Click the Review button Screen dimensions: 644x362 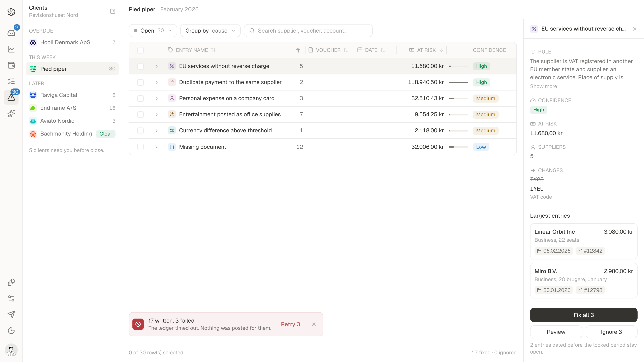pos(556,332)
